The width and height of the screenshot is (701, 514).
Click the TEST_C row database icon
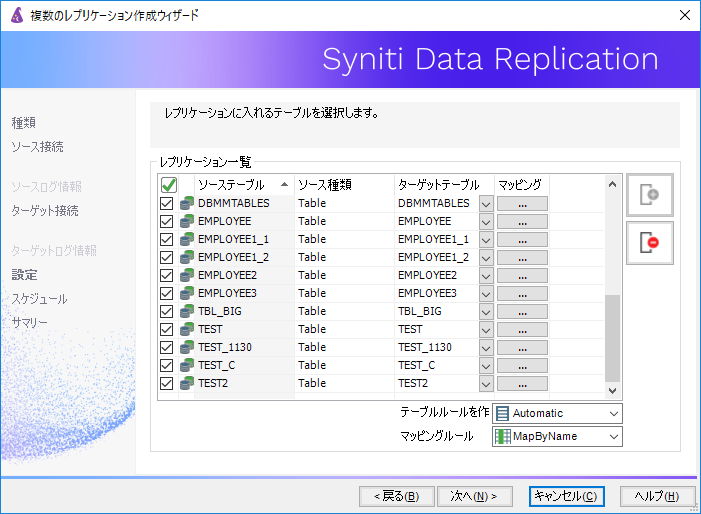pos(186,365)
